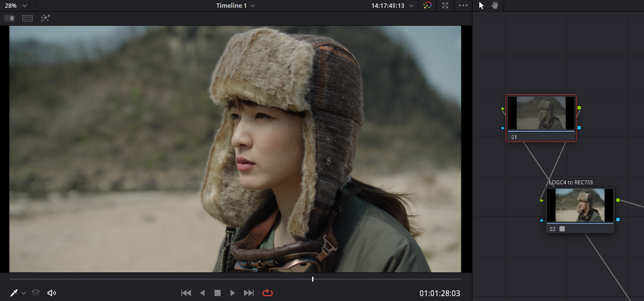Play the clip forward
Screen dimensions: 644x301
232,292
